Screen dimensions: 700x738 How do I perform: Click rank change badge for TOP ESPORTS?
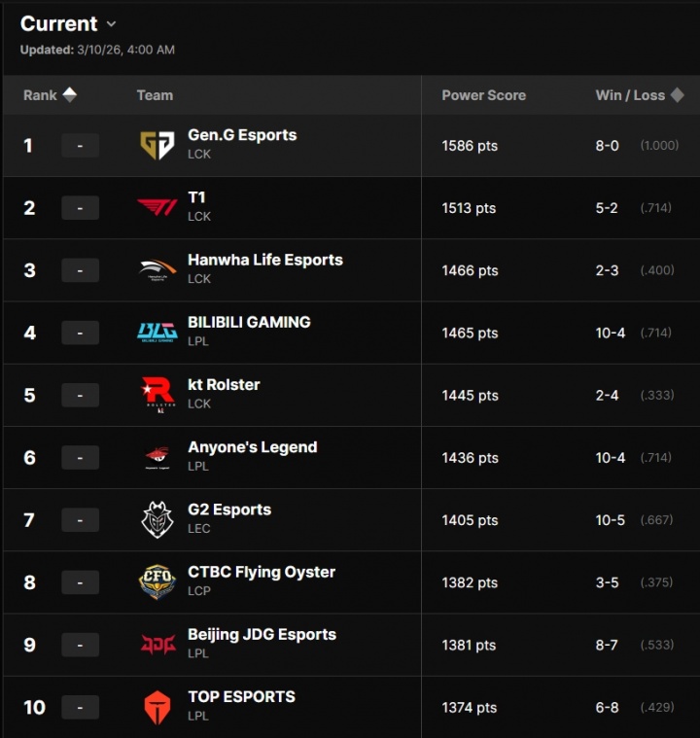[x=80, y=707]
